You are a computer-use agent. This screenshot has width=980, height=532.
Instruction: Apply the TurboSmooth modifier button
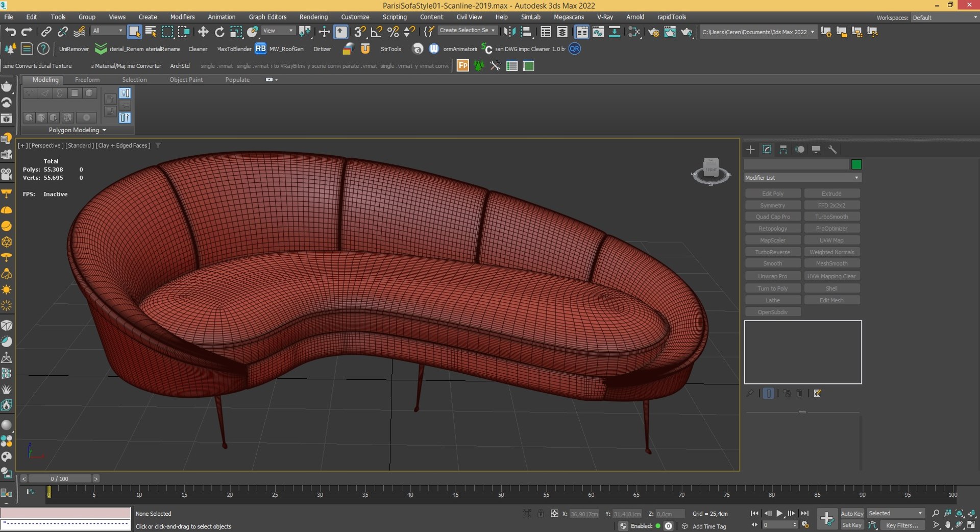(831, 216)
